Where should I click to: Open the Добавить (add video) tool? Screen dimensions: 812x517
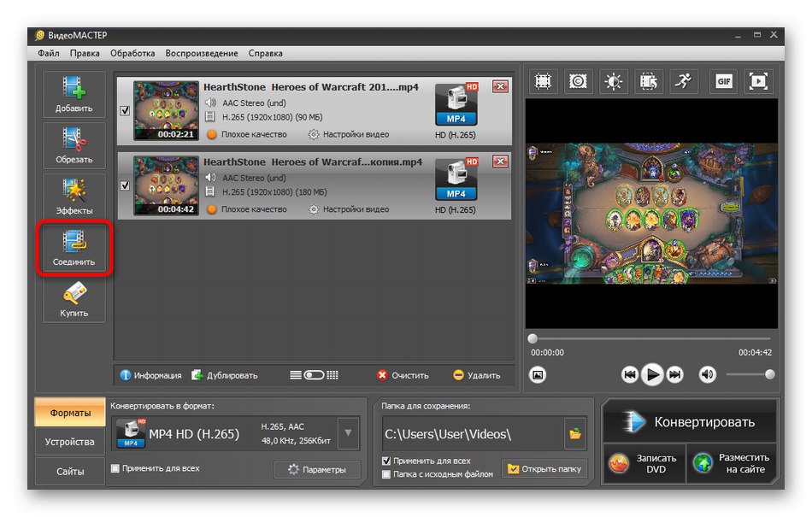(x=74, y=94)
